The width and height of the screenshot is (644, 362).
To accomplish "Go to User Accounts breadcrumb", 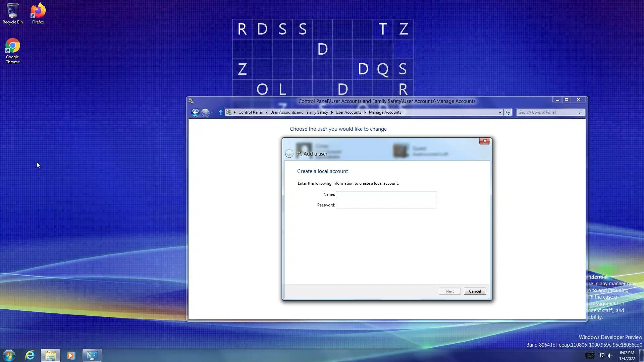I will (x=348, y=112).
